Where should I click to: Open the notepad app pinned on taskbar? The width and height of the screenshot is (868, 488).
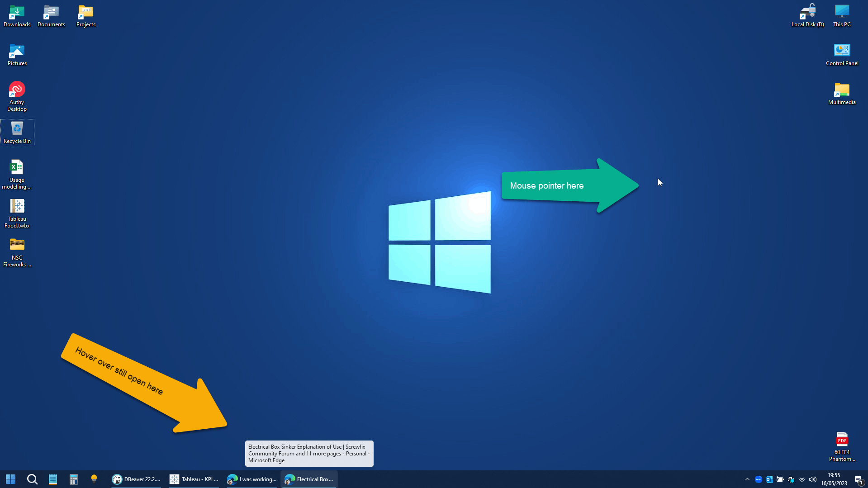click(x=53, y=479)
